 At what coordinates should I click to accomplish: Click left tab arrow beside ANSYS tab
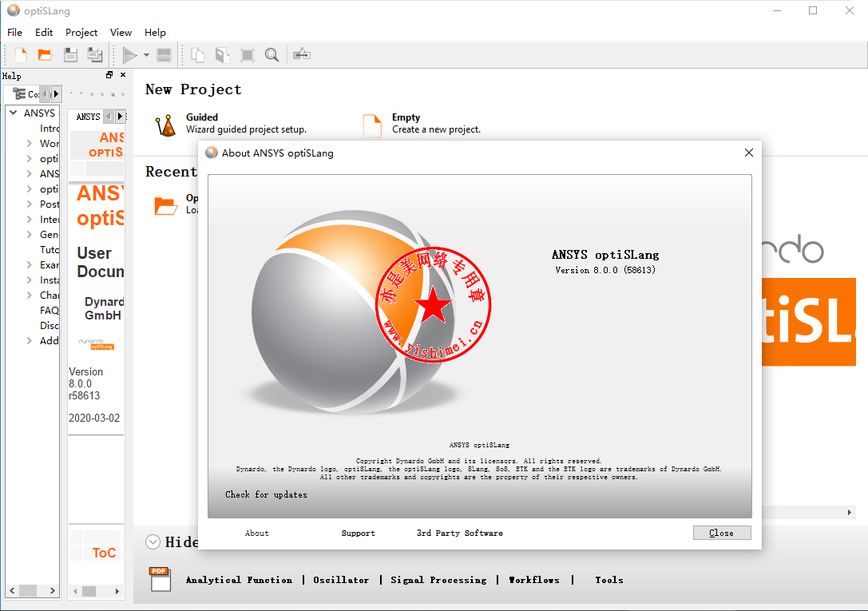pos(109,117)
